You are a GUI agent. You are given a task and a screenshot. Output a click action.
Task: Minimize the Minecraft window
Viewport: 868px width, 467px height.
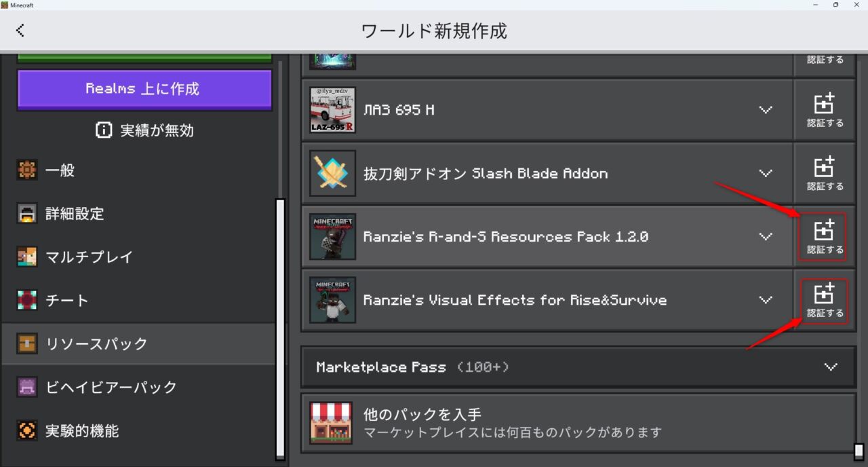coord(816,5)
